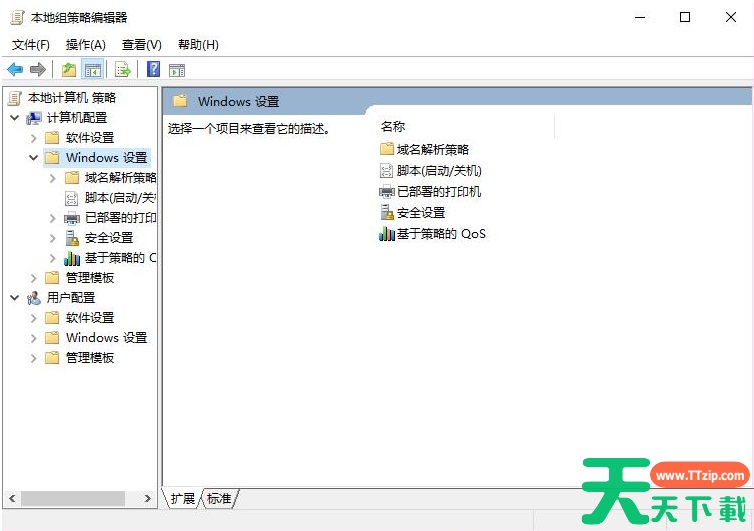Select 已部署的打印机 in the right pane
The height and width of the screenshot is (531, 754).
click(438, 191)
